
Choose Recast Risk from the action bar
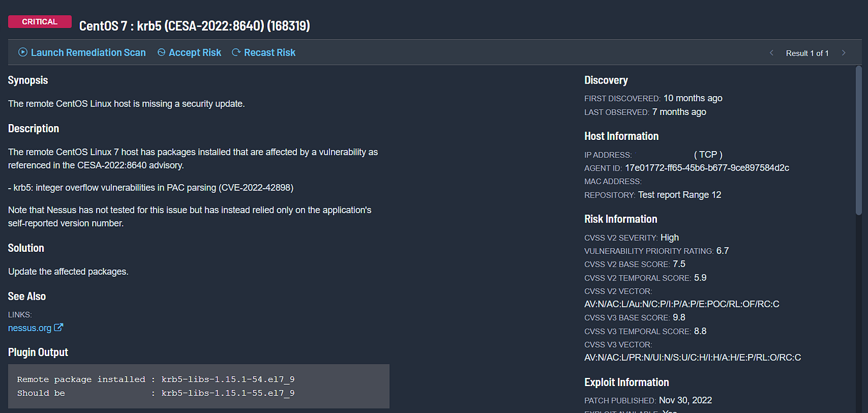point(269,52)
